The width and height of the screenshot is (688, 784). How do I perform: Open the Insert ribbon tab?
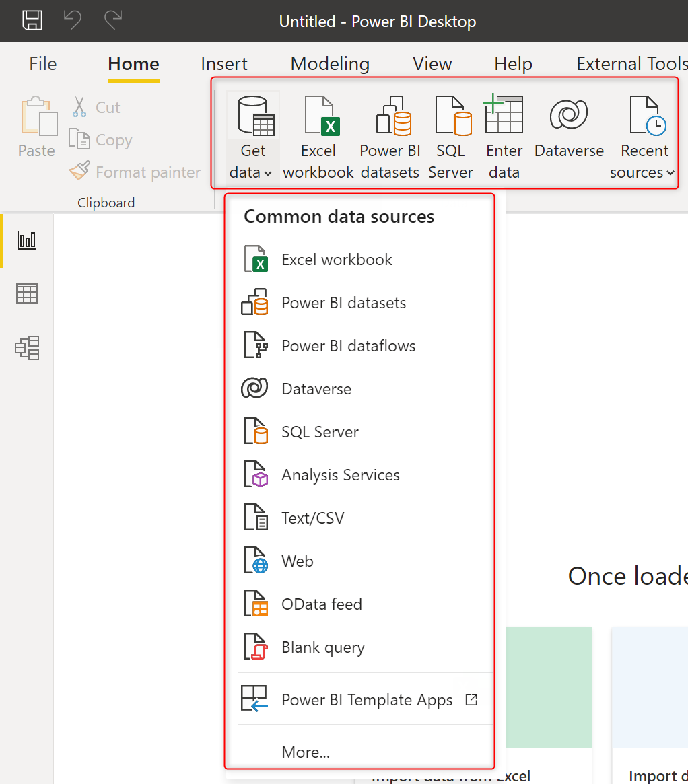[224, 64]
